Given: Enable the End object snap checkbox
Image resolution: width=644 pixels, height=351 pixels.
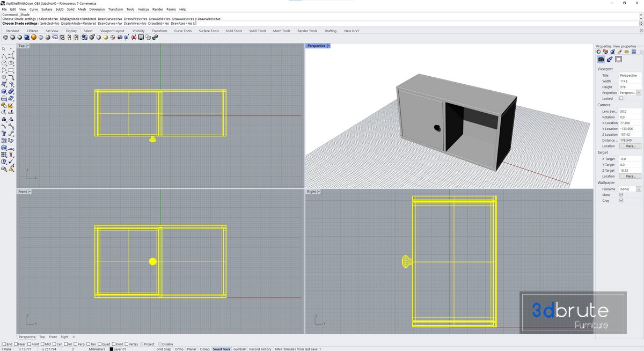Looking at the screenshot, I should click(4, 344).
